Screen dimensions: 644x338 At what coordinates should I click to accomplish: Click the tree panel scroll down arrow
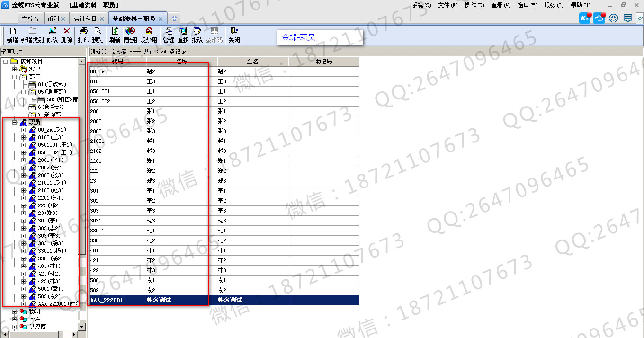click(x=81, y=327)
